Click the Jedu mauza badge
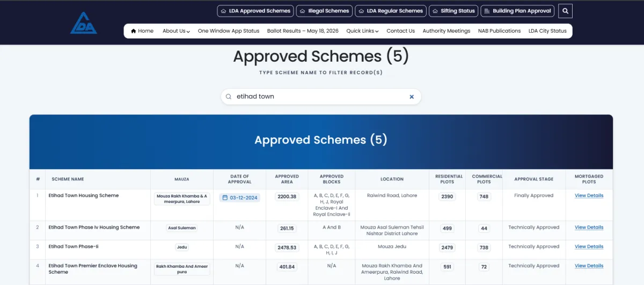The width and height of the screenshot is (644, 285). (182, 247)
